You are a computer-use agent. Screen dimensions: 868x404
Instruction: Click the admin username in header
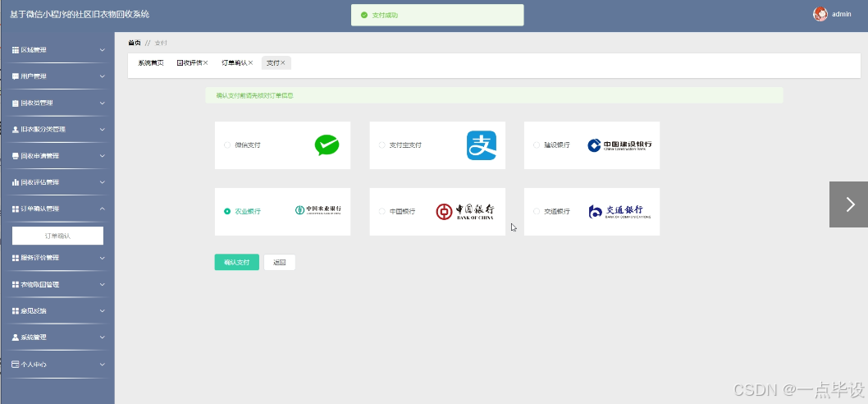(842, 15)
